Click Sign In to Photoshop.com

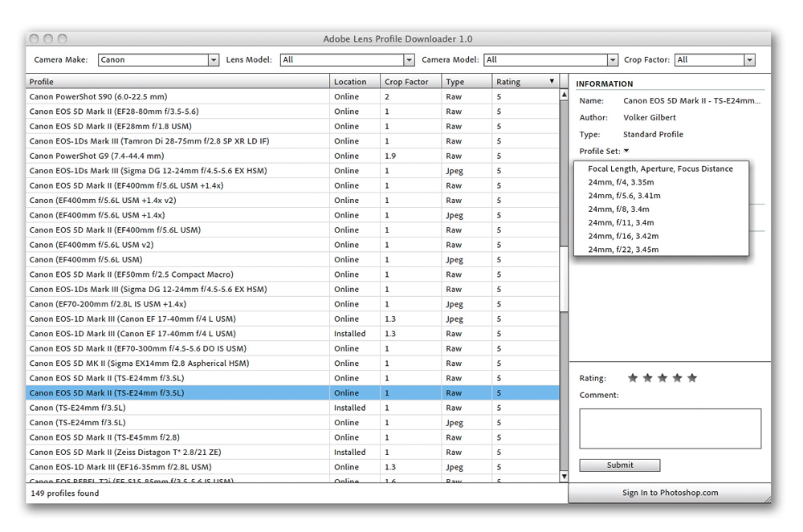[670, 493]
